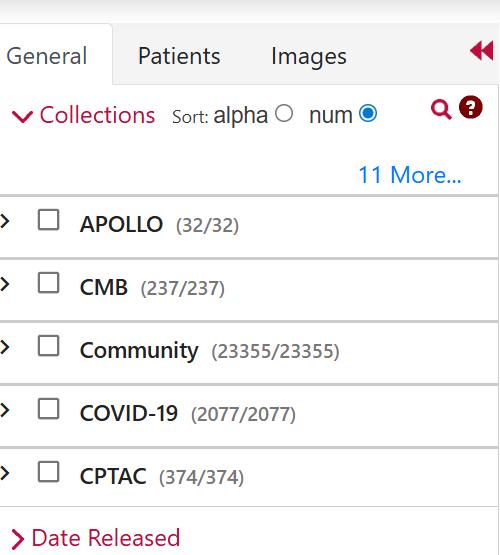Show 11 More collections link
The height and width of the screenshot is (555, 500).
410,175
